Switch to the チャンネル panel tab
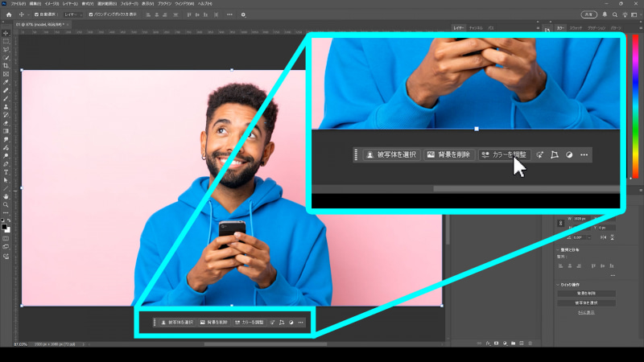The image size is (644, 362). pos(476,28)
